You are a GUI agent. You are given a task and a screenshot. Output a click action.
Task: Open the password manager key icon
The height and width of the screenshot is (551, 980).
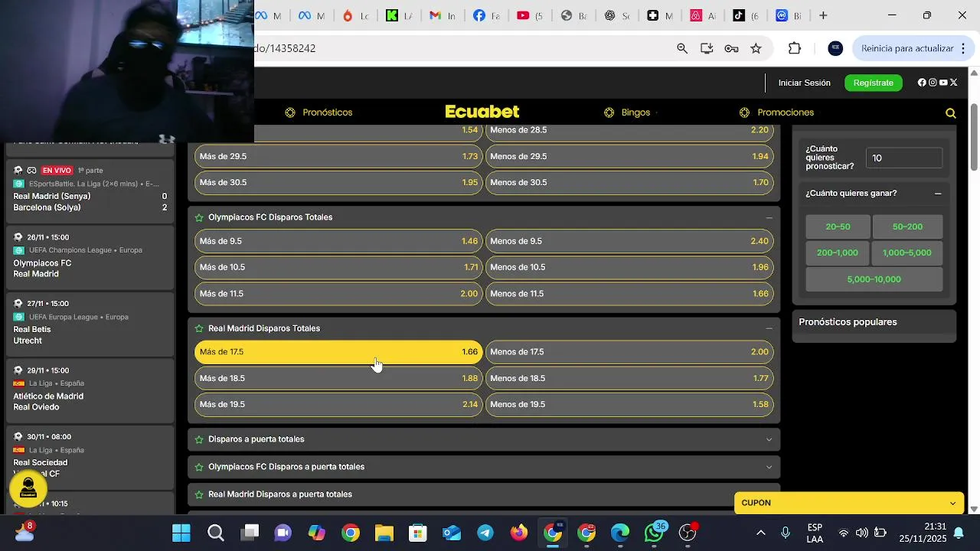(731, 48)
